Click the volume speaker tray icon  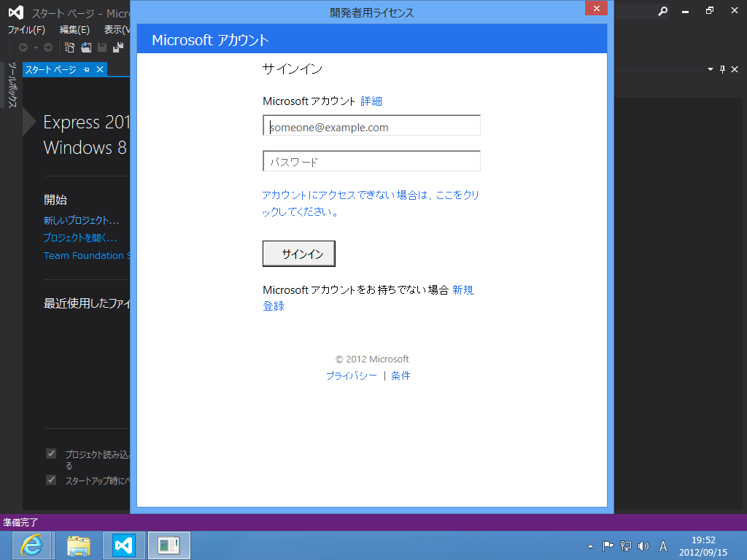tap(643, 546)
